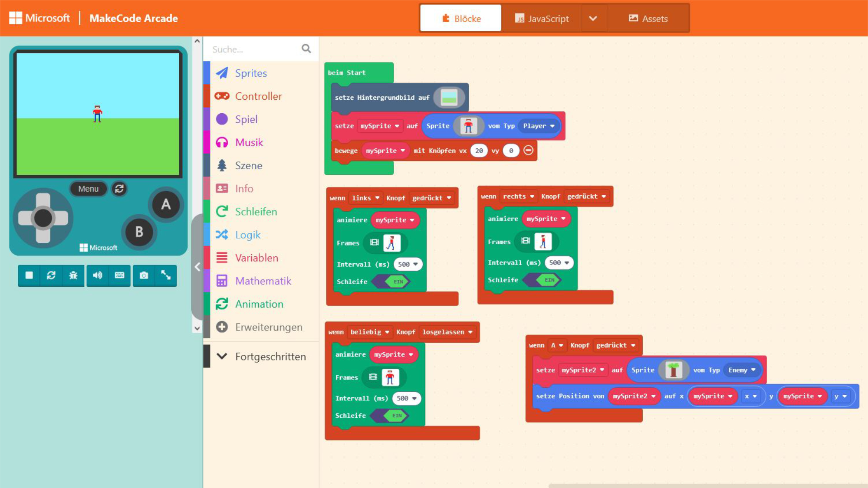Open the Enemy type dropdown
The width and height of the screenshot is (868, 488).
tap(742, 370)
